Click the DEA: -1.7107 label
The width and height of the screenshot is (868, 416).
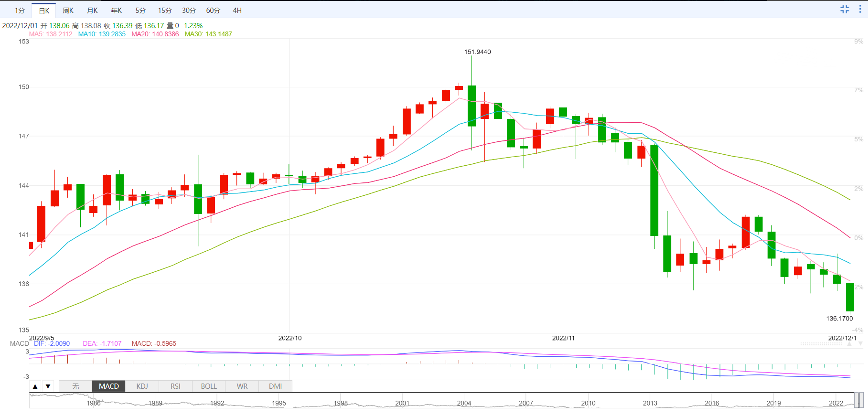tap(102, 343)
